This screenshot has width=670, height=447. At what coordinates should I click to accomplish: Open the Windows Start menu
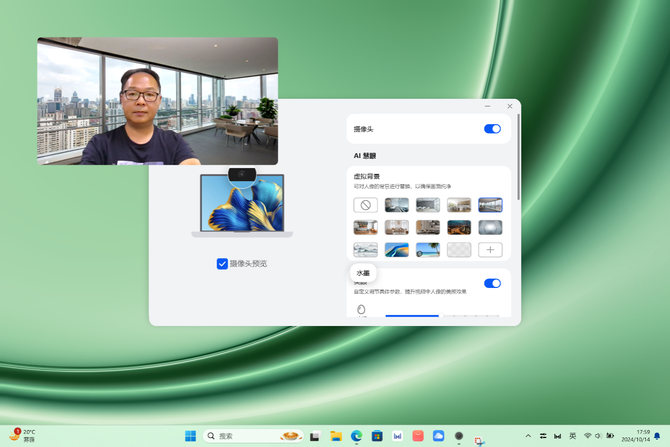click(x=190, y=436)
